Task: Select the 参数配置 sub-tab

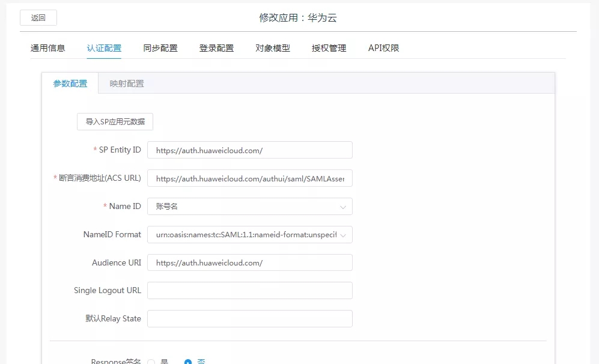Action: (x=70, y=83)
